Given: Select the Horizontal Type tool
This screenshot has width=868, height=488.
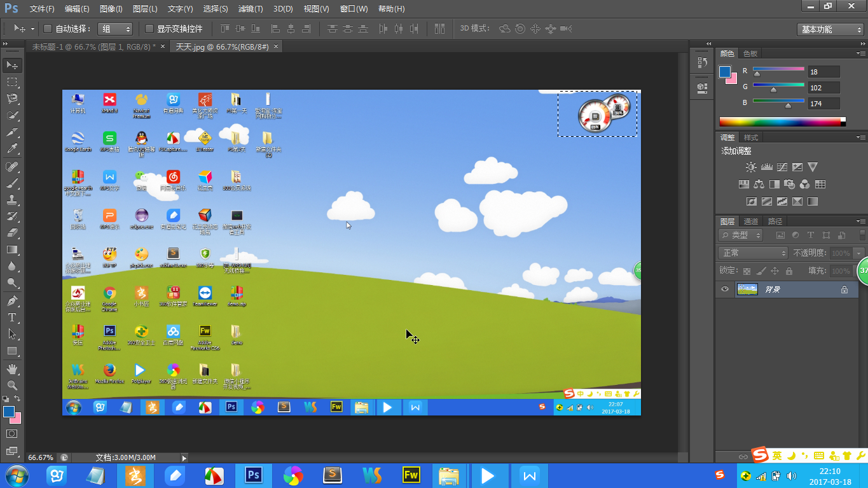Looking at the screenshot, I should coord(12,317).
